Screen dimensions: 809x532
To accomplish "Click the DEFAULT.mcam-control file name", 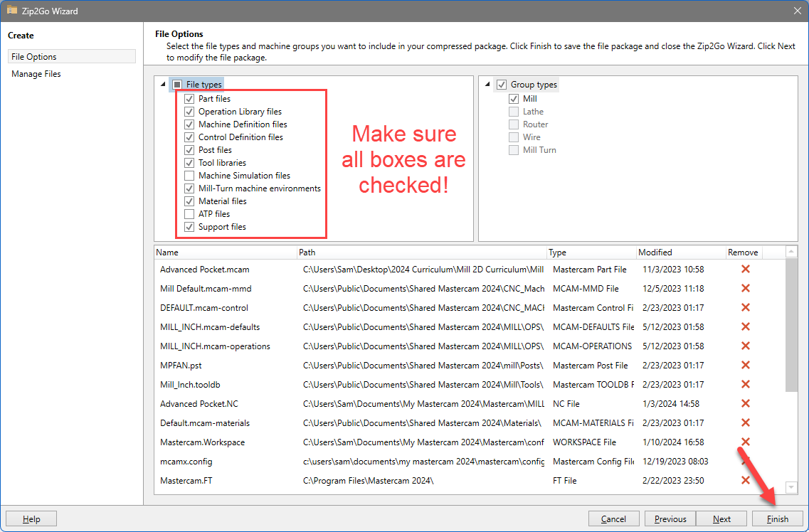I will coord(203,307).
